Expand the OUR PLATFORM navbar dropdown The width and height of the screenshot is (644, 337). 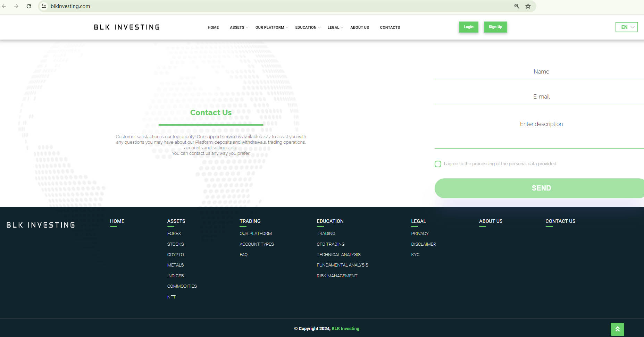tap(272, 27)
